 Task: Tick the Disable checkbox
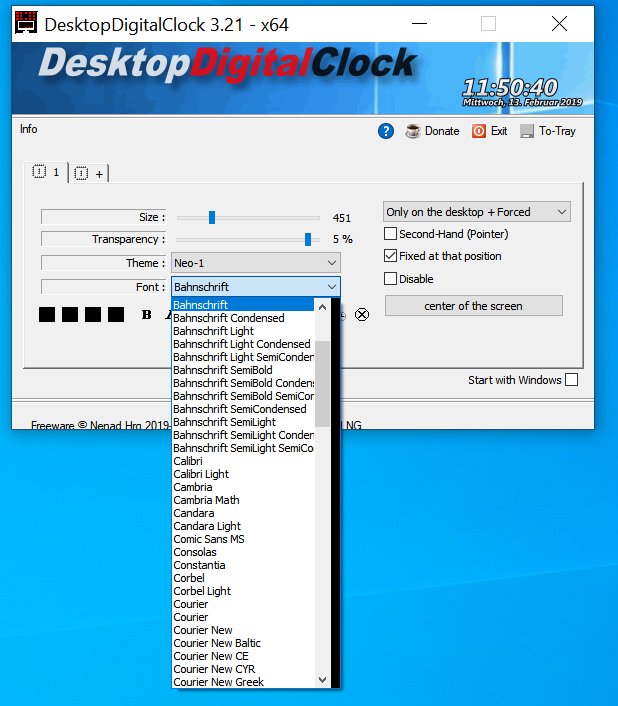click(x=390, y=279)
